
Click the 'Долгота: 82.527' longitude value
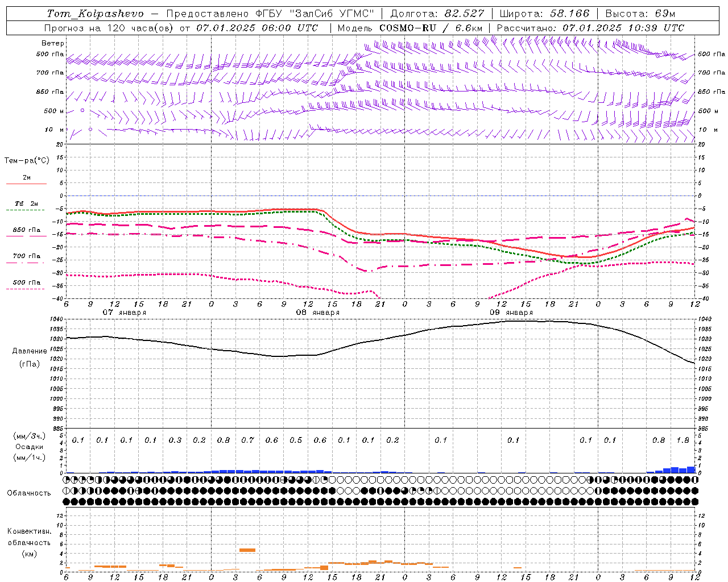pyautogui.click(x=437, y=14)
